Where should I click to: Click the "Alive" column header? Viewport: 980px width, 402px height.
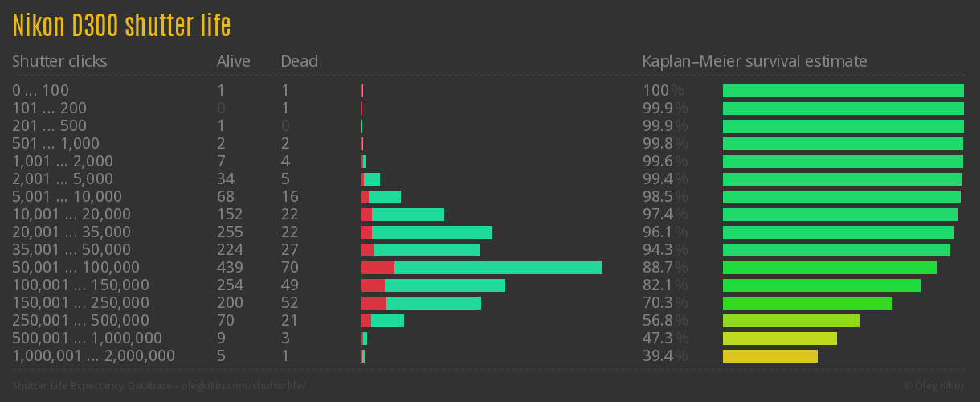(x=233, y=61)
